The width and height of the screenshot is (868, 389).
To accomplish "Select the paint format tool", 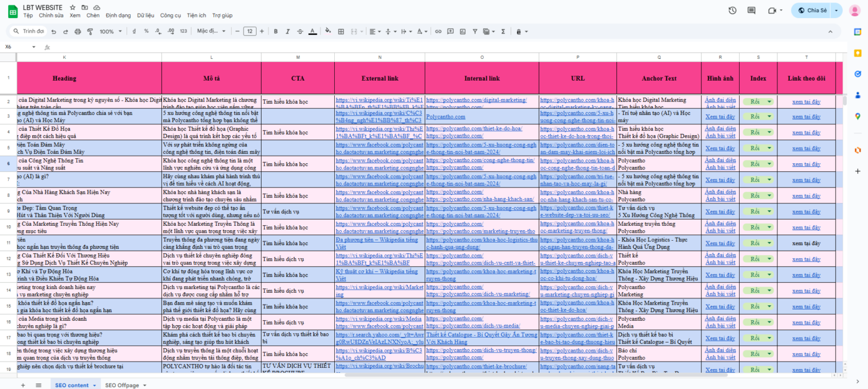I will tap(89, 31).
